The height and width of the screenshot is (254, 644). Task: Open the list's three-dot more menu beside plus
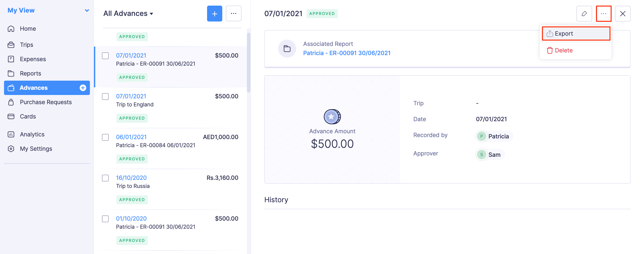[233, 13]
